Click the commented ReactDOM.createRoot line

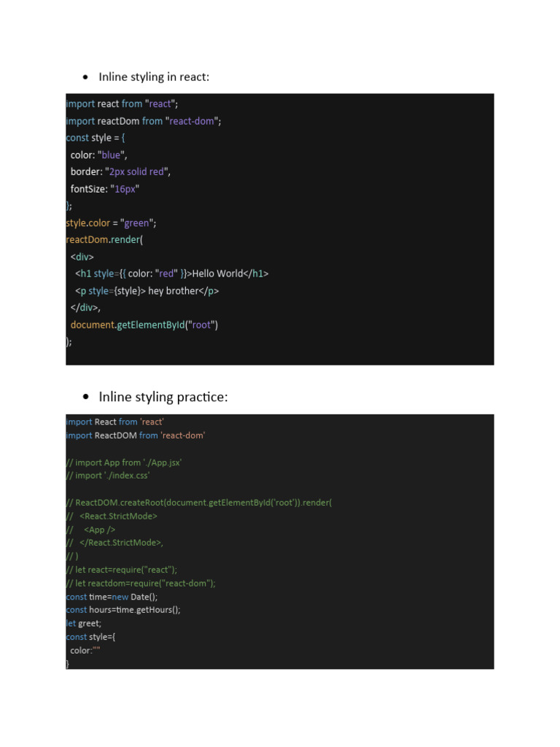pyautogui.click(x=198, y=503)
